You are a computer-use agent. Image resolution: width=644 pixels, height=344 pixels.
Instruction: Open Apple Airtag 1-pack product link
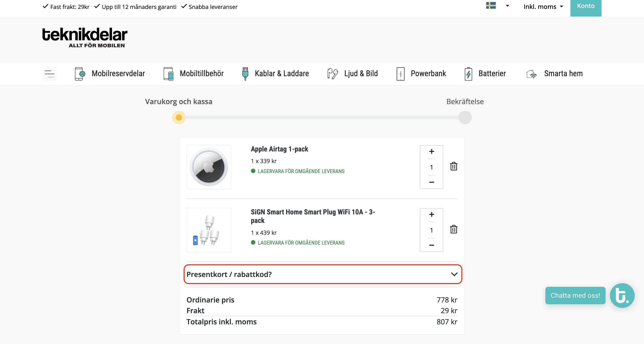click(279, 149)
